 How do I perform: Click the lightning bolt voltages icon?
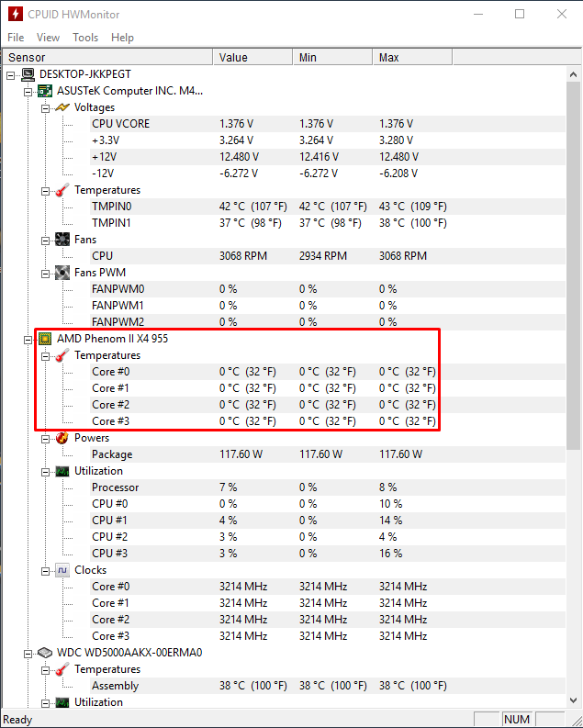(62, 107)
